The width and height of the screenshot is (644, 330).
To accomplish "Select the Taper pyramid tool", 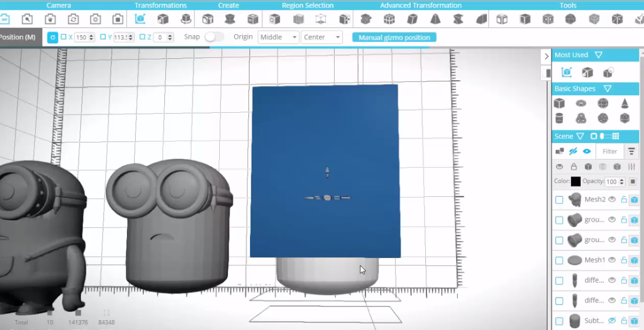I will pos(435,19).
